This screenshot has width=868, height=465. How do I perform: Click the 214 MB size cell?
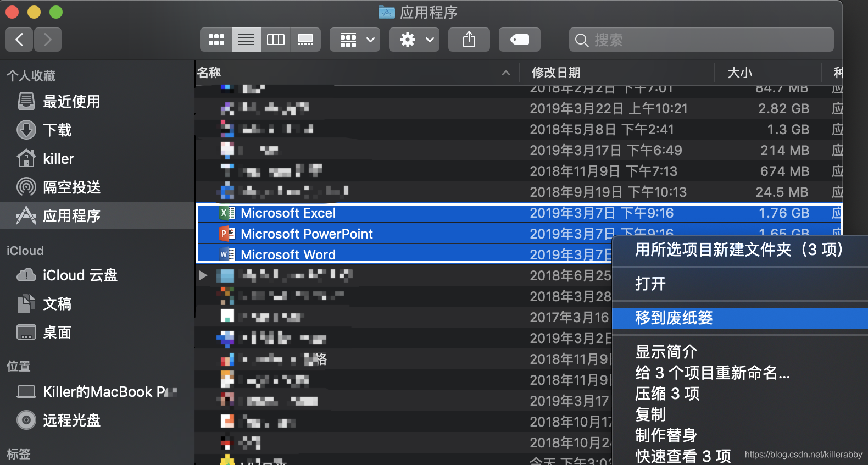click(x=784, y=151)
